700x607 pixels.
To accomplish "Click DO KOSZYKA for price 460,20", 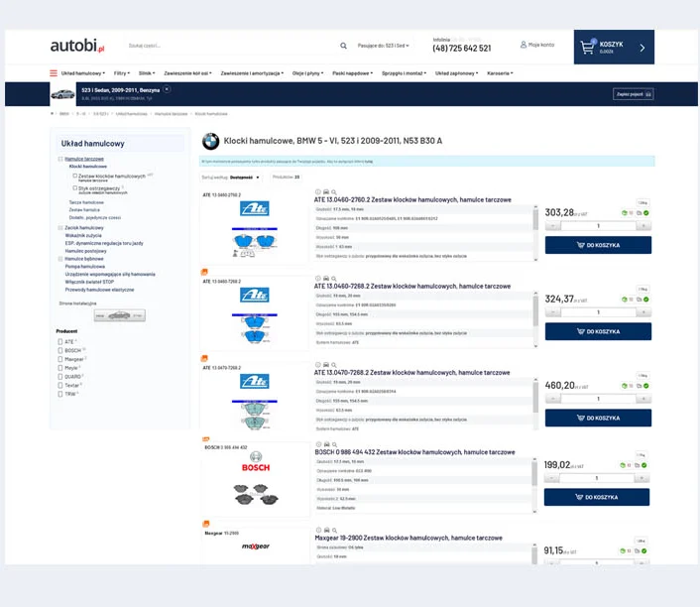I will [598, 419].
